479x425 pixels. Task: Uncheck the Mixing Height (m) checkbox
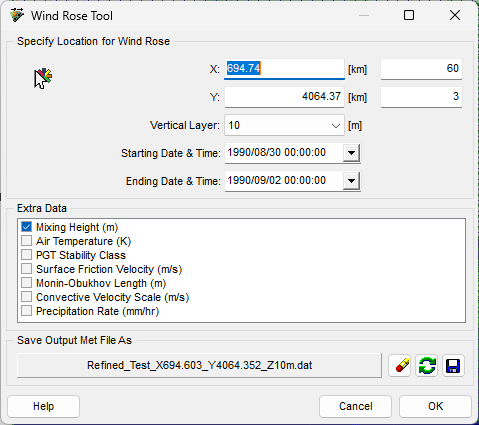click(x=26, y=227)
